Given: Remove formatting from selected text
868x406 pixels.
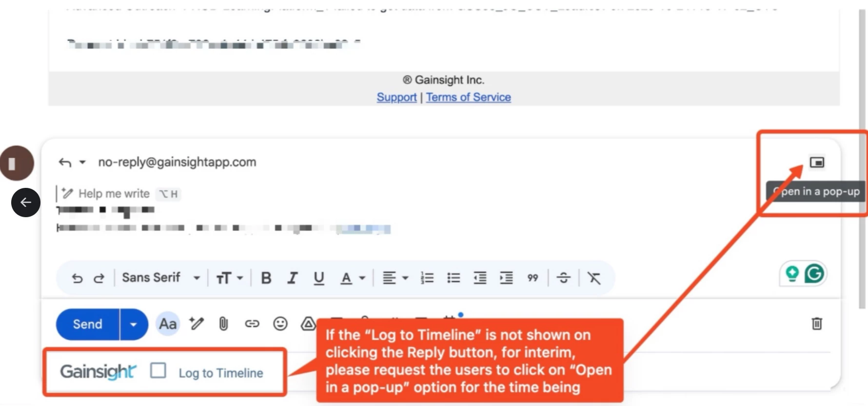Looking at the screenshot, I should tap(594, 278).
